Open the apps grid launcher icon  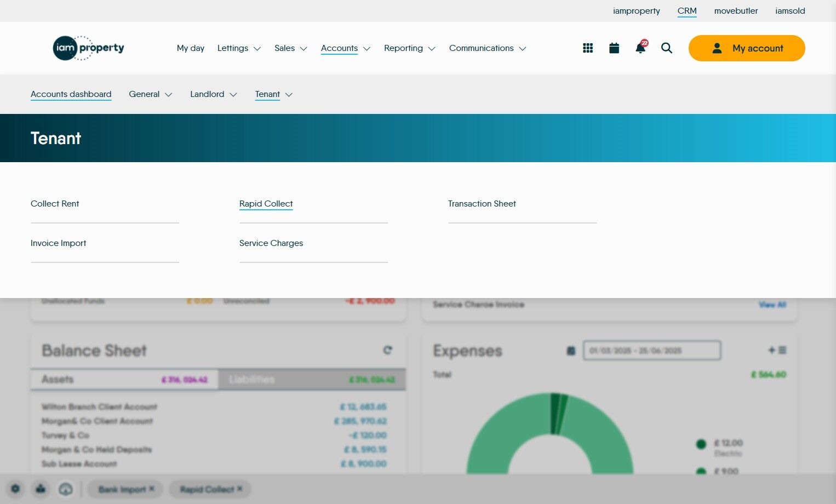pyautogui.click(x=588, y=48)
